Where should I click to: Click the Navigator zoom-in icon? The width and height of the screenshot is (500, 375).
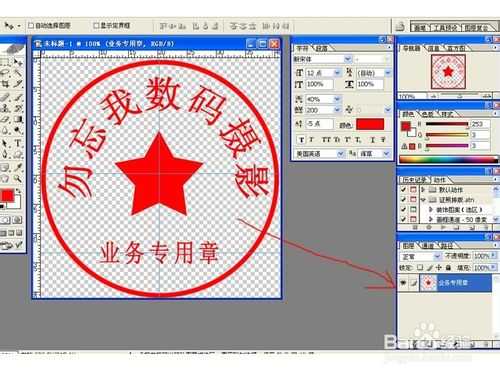coord(487,96)
